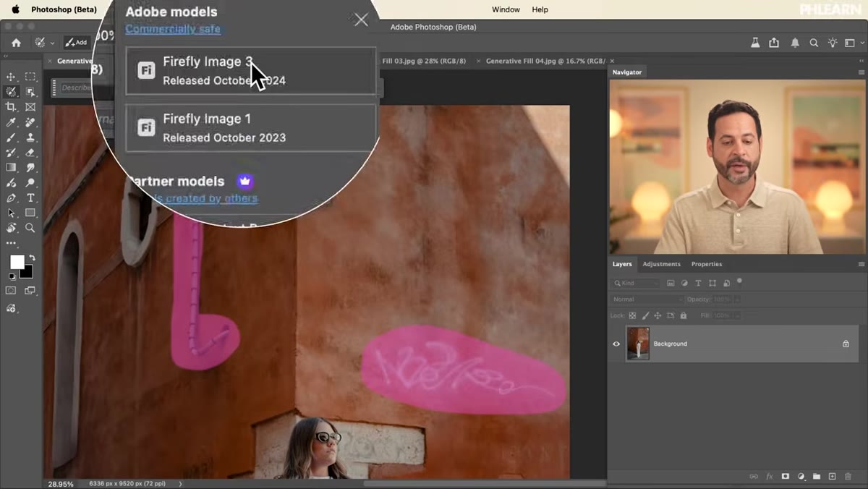
Task: Open the Kind filter dropdown
Action: pyautogui.click(x=636, y=283)
